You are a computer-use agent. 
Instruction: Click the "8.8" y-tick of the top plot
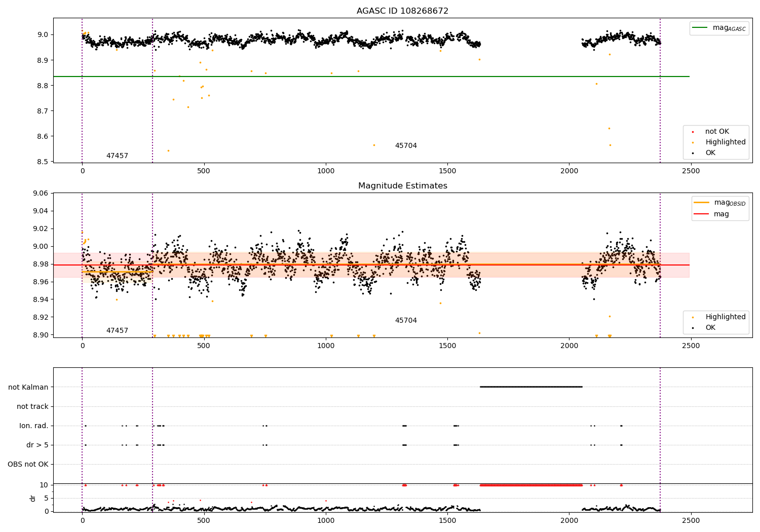click(44, 86)
